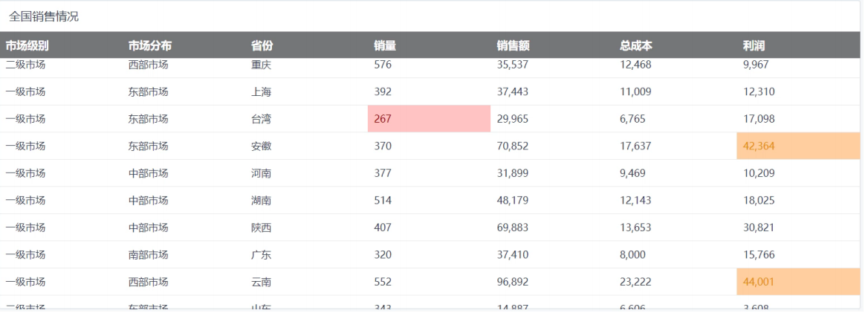The width and height of the screenshot is (868, 316).
Task: Click the 云南 province cell
Action: 262,282
